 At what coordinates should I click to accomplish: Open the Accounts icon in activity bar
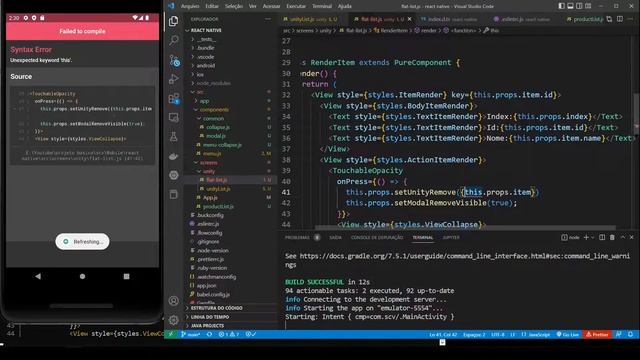pos(173,301)
